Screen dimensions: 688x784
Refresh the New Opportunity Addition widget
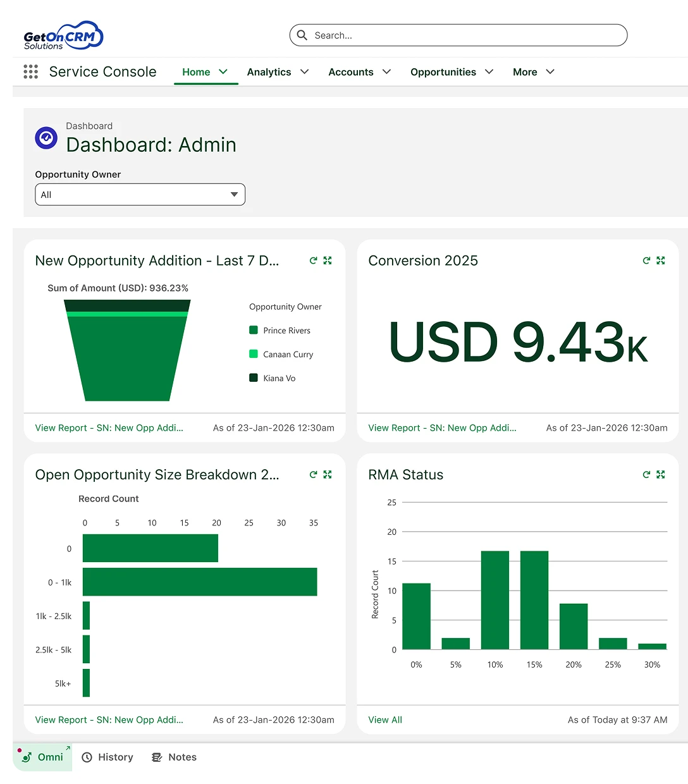click(313, 260)
